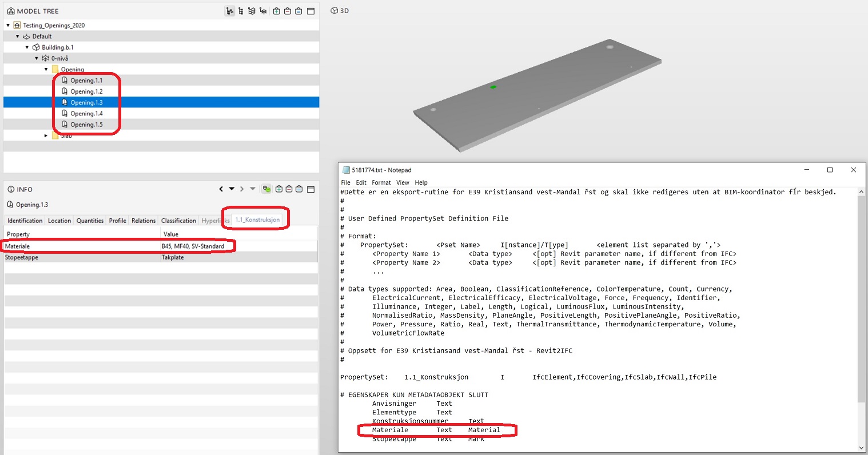This screenshot has width=868, height=455.
Task: Switch to the simple tree list view icon
Action: (241, 11)
